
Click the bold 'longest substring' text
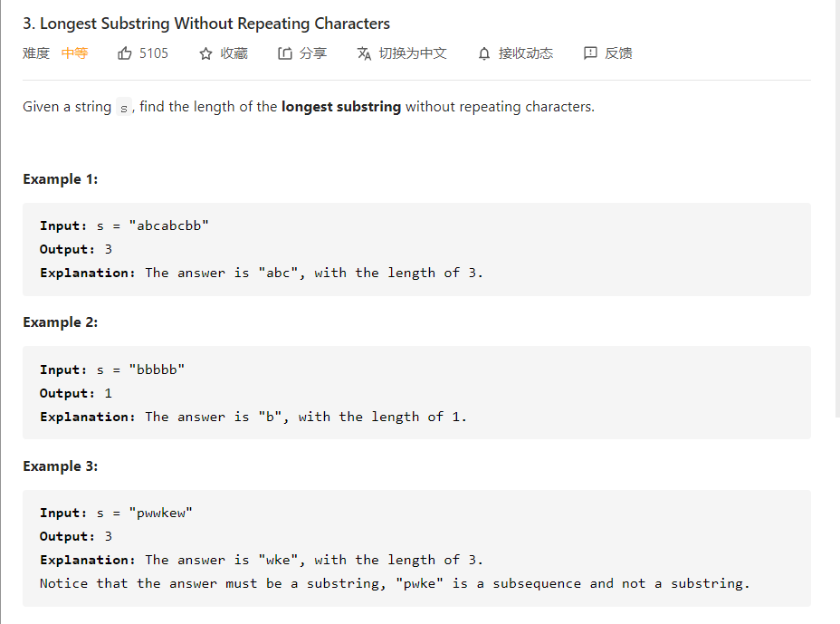click(340, 107)
